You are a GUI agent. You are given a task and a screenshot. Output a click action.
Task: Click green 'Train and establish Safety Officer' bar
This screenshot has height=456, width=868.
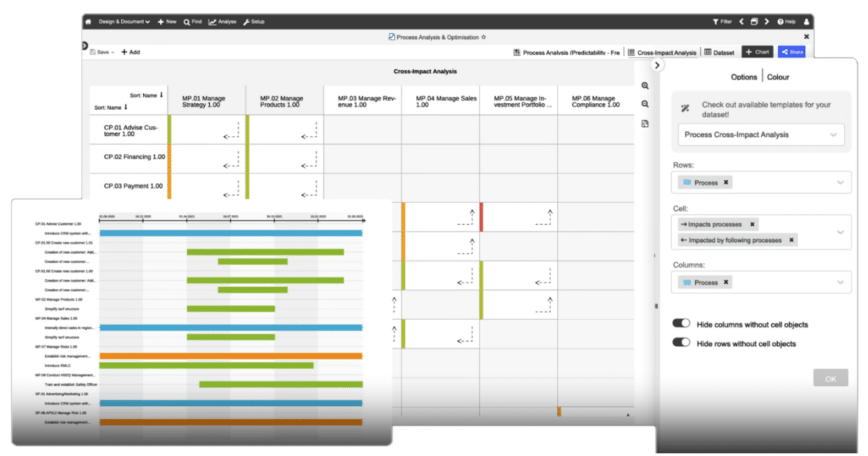click(281, 384)
